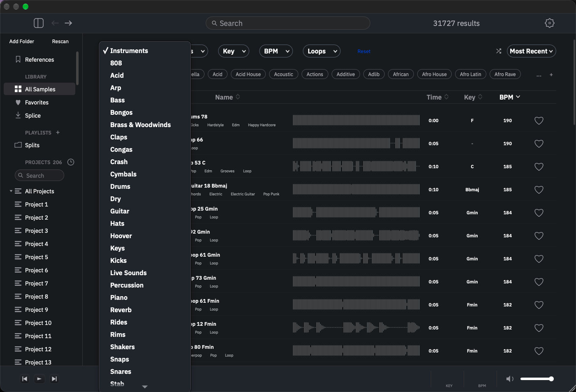Select 808 from the instruments menu
This screenshot has width=576, height=392.
tap(145, 63)
